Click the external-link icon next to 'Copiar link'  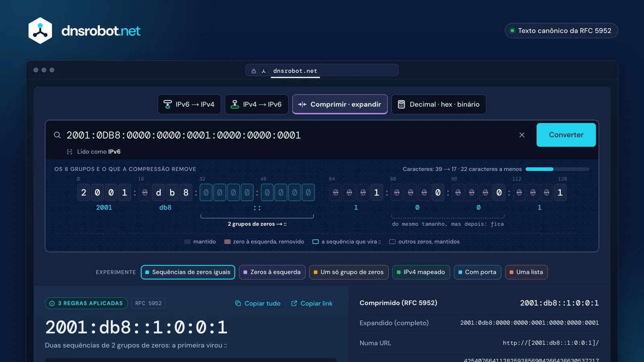coord(294,303)
